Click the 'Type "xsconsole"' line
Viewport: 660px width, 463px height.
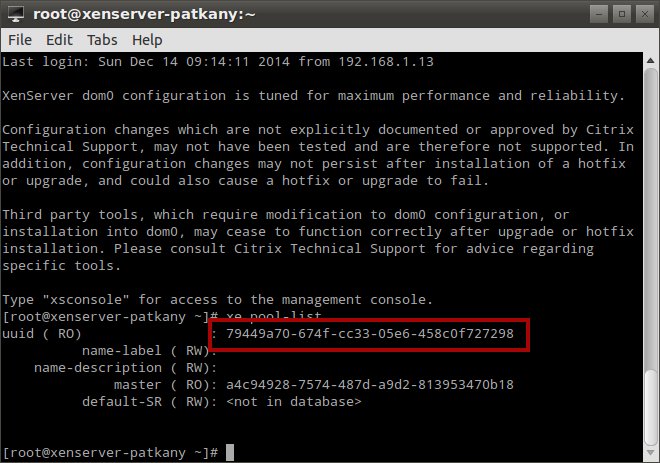point(217,300)
